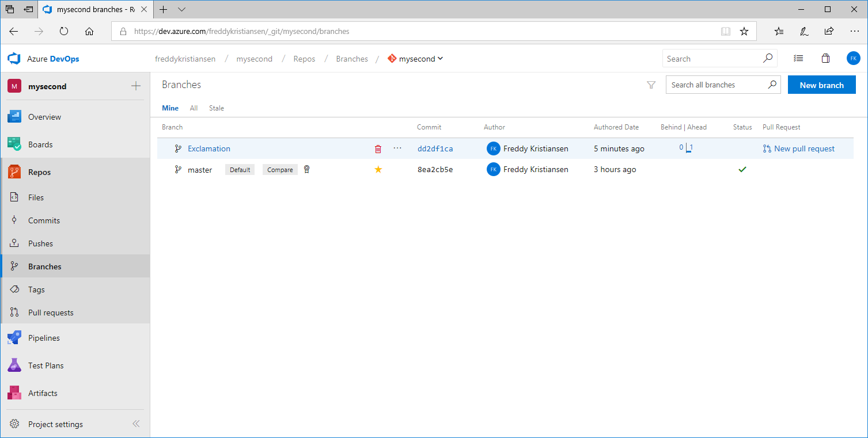The height and width of the screenshot is (438, 868).
Task: Toggle reading view in address bar
Action: pos(726,32)
